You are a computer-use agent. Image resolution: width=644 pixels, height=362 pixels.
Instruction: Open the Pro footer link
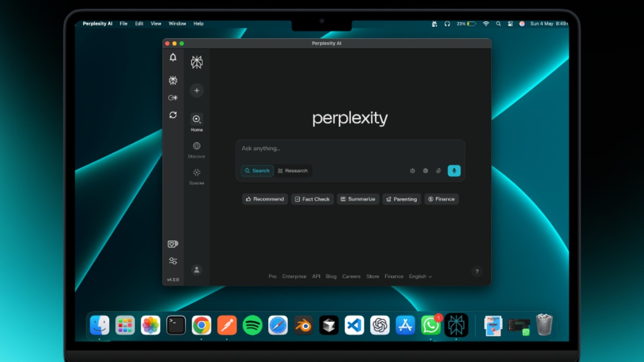pos(273,276)
